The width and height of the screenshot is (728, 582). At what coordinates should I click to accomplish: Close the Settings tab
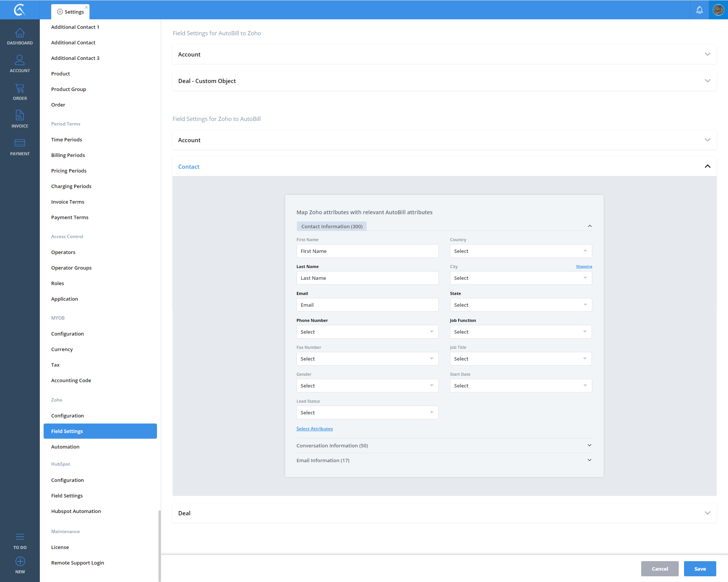click(86, 7)
